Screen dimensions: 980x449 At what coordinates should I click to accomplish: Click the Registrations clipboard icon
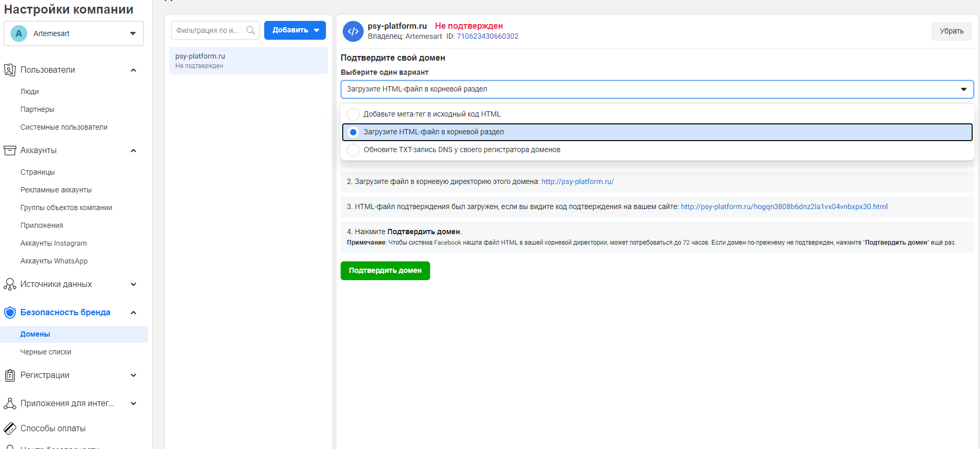pyautogui.click(x=9, y=375)
